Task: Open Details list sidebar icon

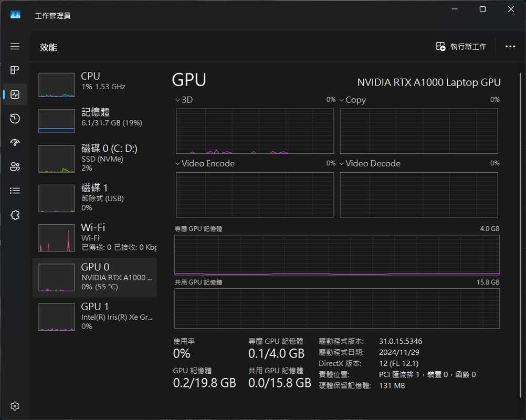Action: tap(15, 191)
